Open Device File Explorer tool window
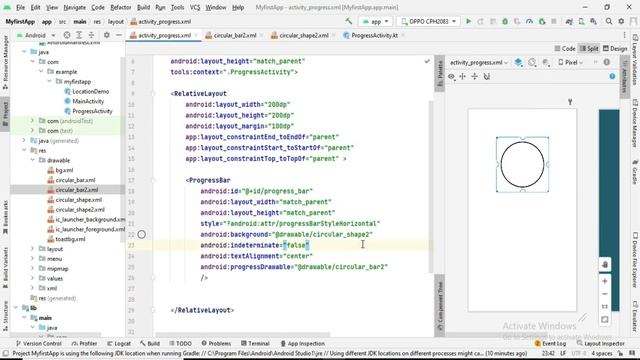 coord(635,259)
